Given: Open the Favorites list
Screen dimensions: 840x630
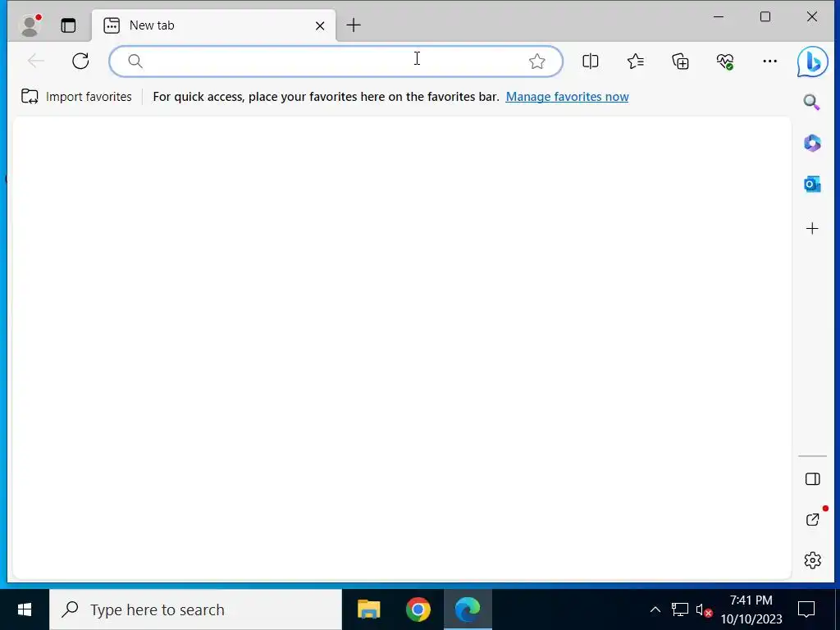Looking at the screenshot, I should tap(636, 61).
